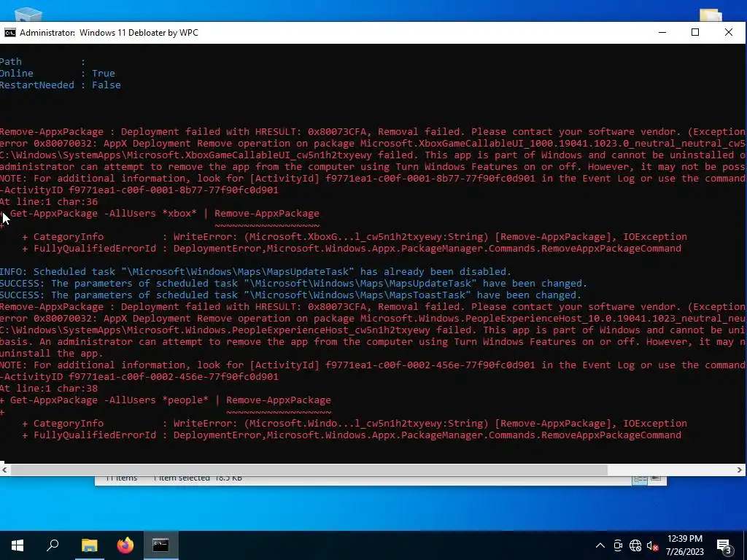Click the folder icon on desktop top right

click(711, 15)
